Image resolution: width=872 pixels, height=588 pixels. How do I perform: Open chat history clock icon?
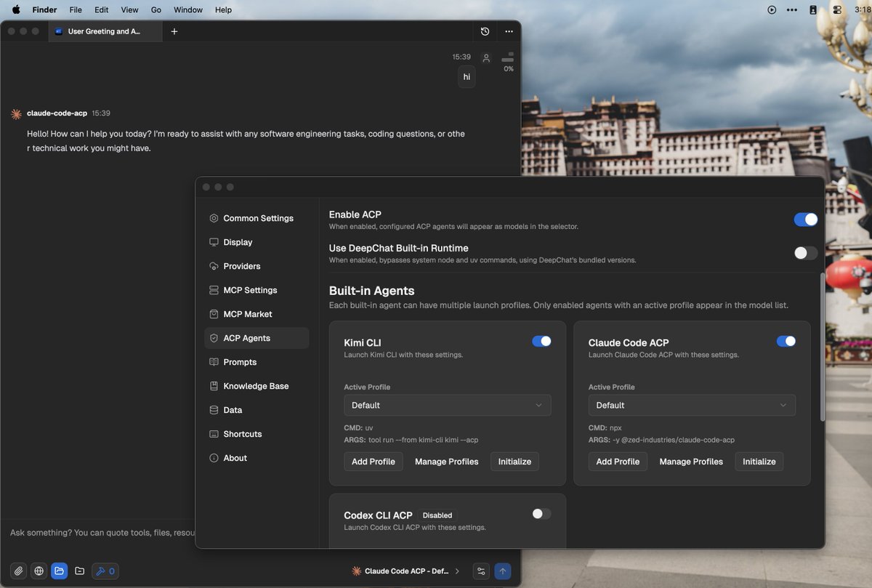tap(485, 31)
